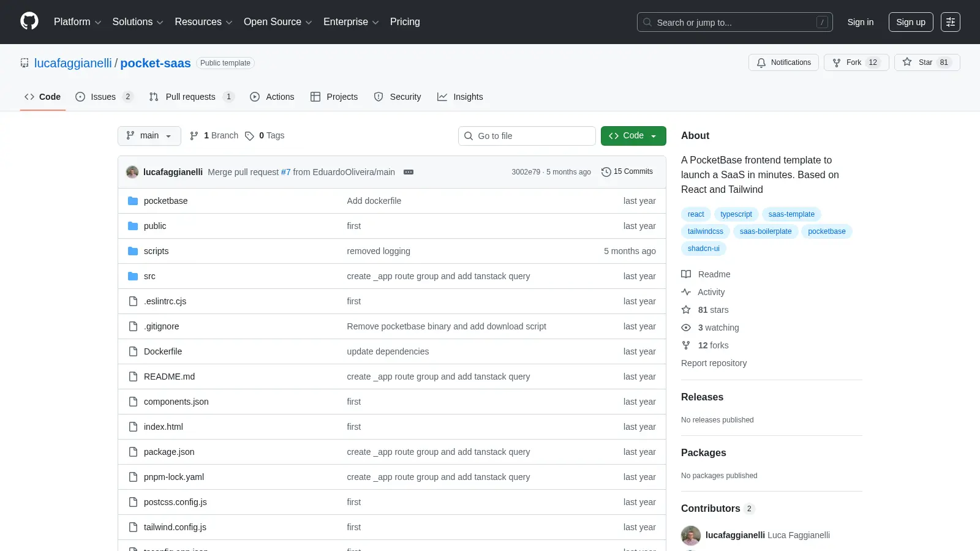The height and width of the screenshot is (551, 980).
Task: Select the saas-template topic tag
Action: (791, 214)
